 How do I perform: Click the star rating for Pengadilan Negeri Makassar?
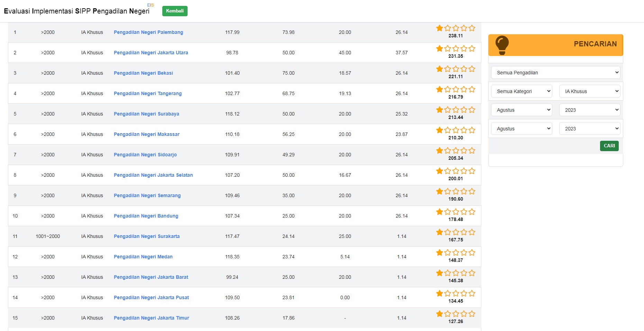pyautogui.click(x=455, y=130)
